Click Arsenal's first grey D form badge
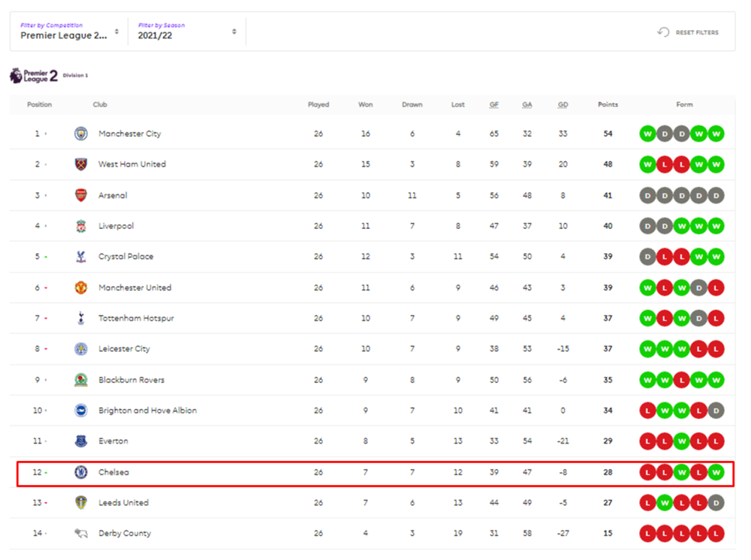Image resolution: width=751 pixels, height=560 pixels. 647,195
